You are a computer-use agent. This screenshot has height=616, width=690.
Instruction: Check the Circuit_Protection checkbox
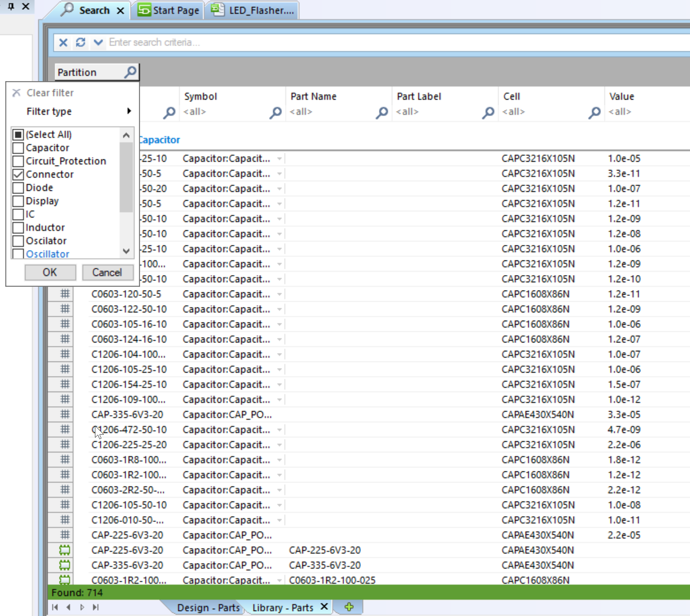click(x=18, y=161)
